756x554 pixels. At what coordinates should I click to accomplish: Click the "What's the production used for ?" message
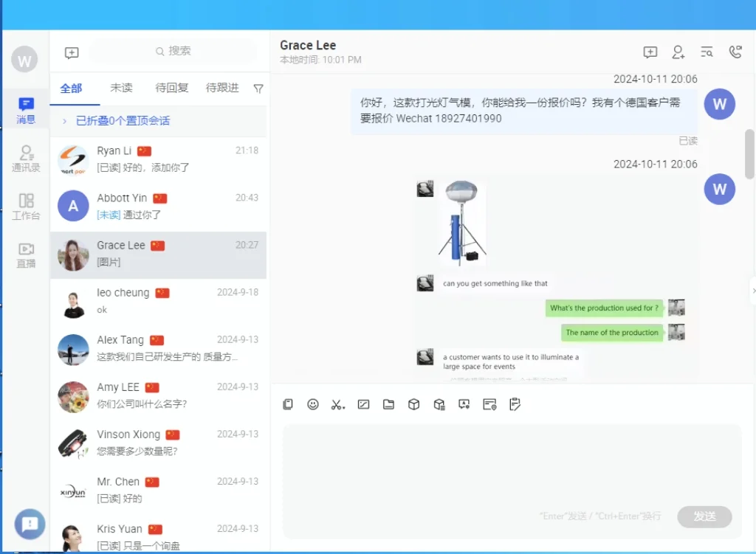pos(604,308)
